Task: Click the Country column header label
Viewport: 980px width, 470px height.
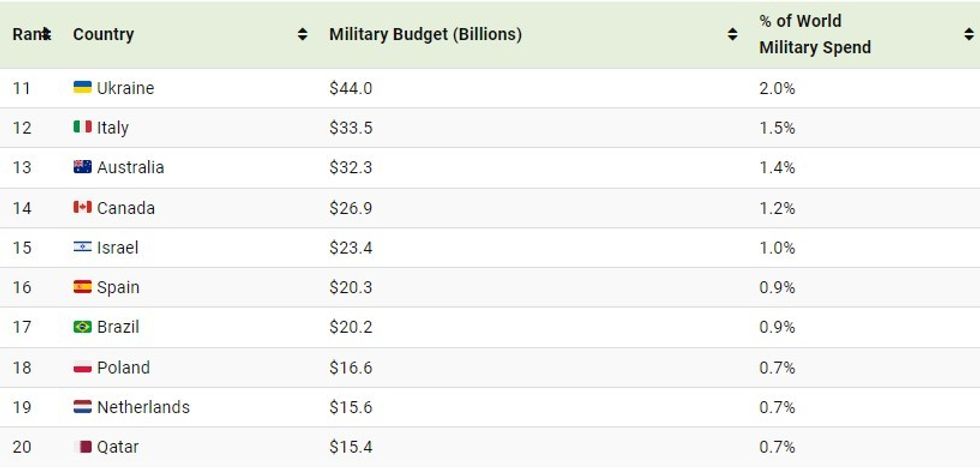Action: click(x=103, y=35)
